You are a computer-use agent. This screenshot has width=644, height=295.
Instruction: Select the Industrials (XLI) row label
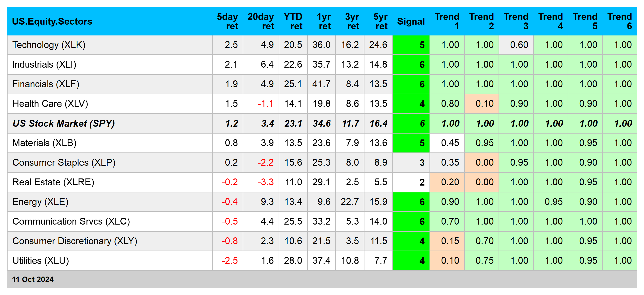point(44,65)
